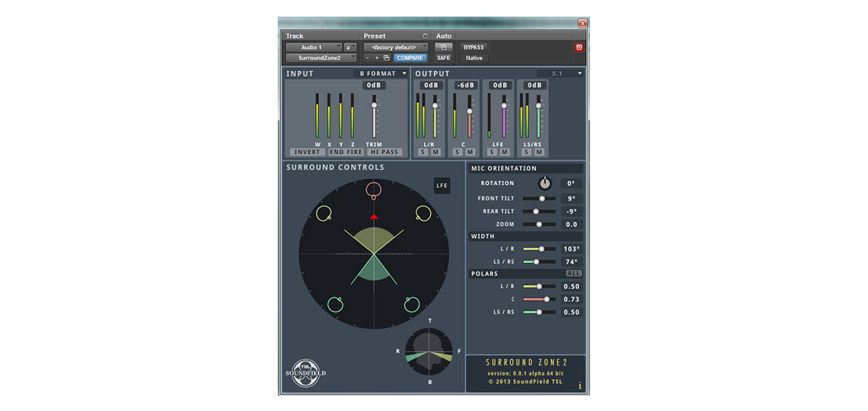Click the COMPARE button
The image size is (868, 411).
[x=410, y=58]
